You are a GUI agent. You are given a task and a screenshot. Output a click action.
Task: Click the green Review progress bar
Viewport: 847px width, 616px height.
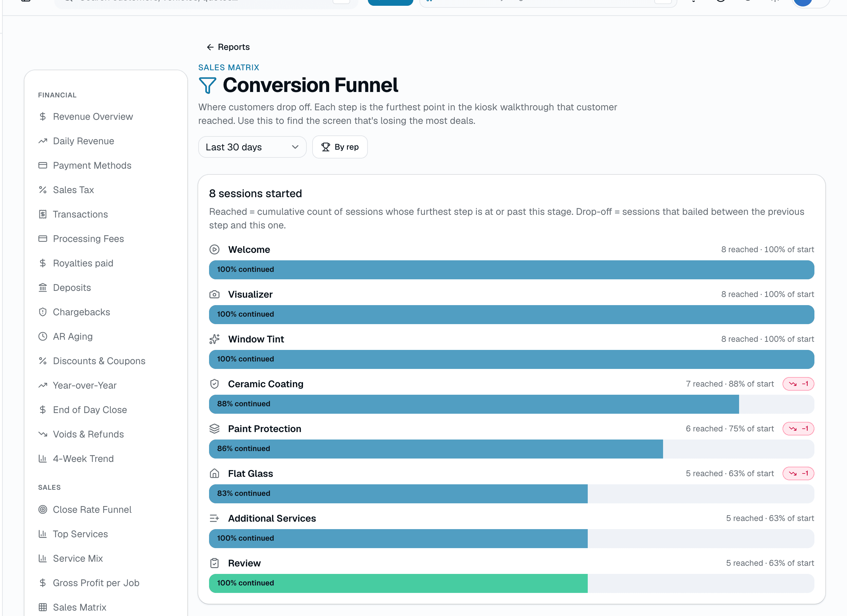(398, 583)
